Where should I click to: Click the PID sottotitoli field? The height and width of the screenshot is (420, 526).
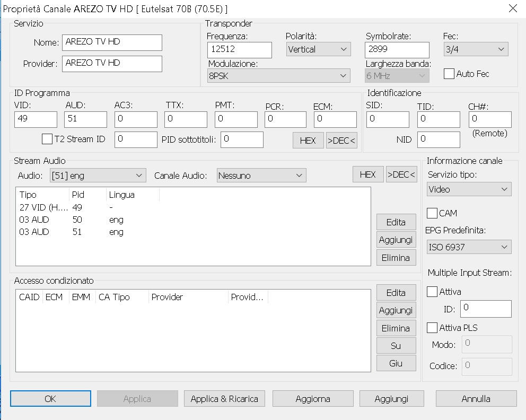[x=242, y=139]
